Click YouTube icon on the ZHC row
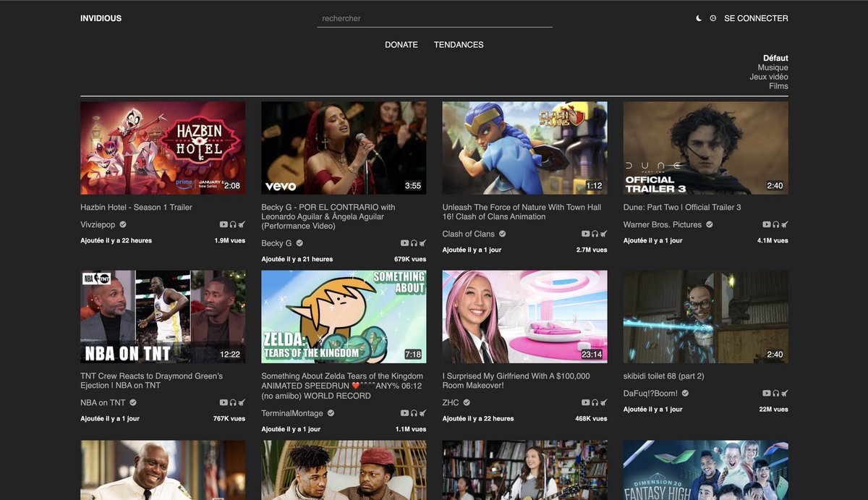This screenshot has height=500, width=868. (585, 403)
